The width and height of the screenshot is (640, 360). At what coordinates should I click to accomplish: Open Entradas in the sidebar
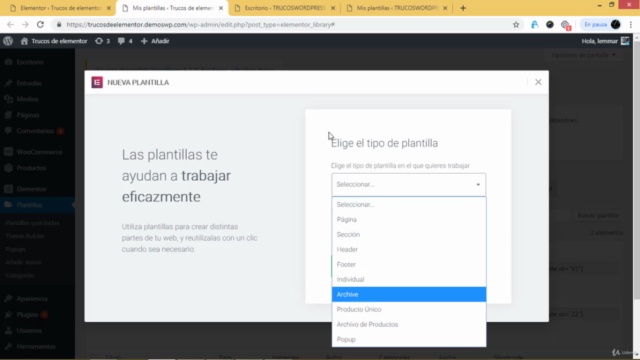click(29, 83)
